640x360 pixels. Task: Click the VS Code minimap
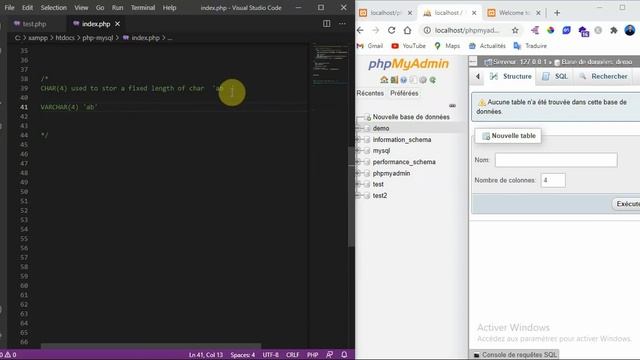pyautogui.click(x=330, y=65)
